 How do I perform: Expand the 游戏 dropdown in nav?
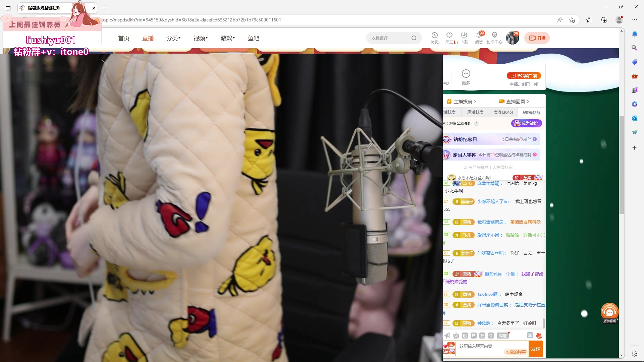227,38
